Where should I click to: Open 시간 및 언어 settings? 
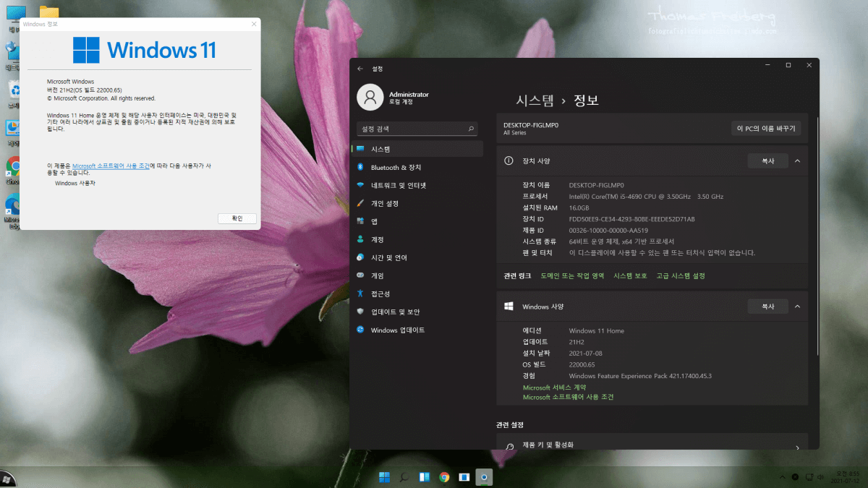pyautogui.click(x=418, y=257)
